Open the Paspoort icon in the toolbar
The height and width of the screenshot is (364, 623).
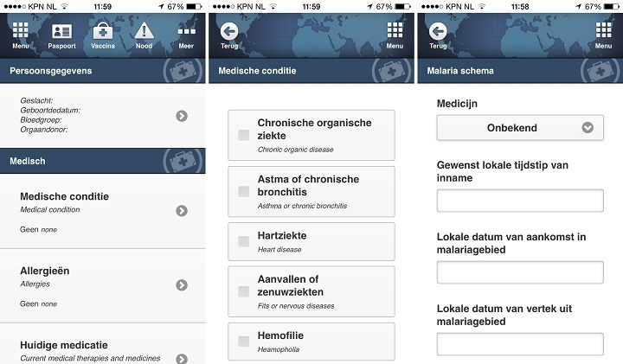(x=61, y=35)
